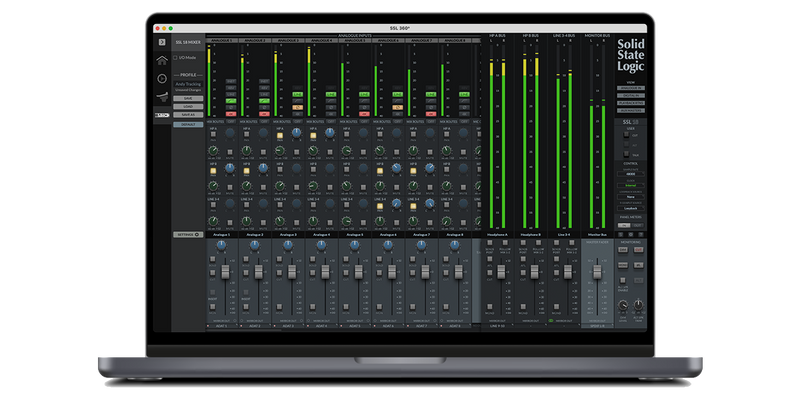
Task: Click the DEFAULT profile button
Action: coord(188,124)
